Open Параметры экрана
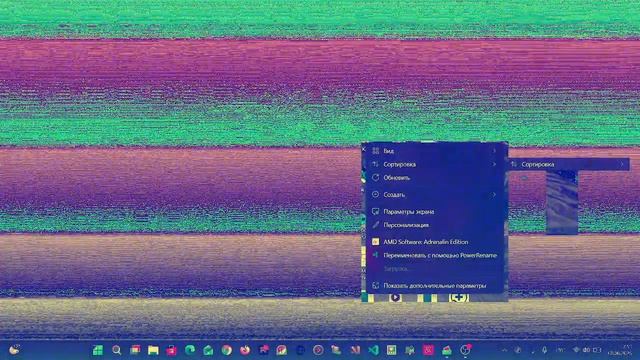The width and height of the screenshot is (640, 360). click(x=434, y=211)
